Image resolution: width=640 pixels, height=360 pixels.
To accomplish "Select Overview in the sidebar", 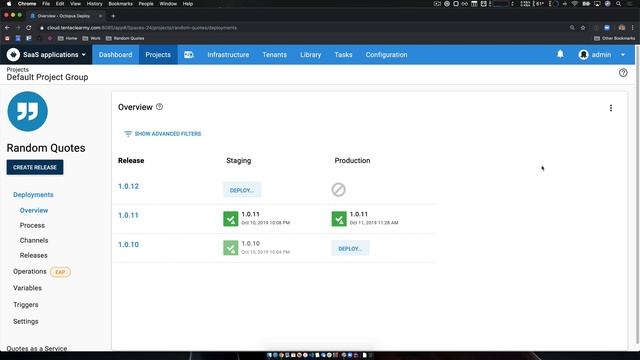I will click(x=34, y=210).
